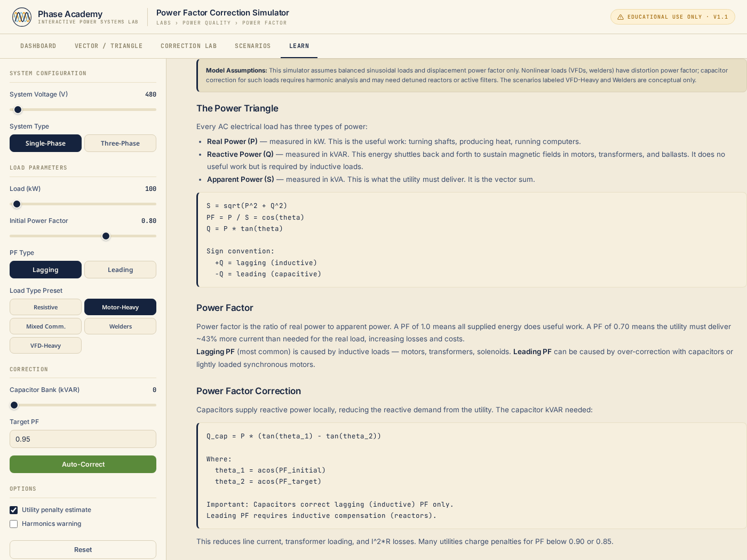Image resolution: width=747 pixels, height=560 pixels.
Task: Click the warning triangle icon in badge
Action: (x=621, y=17)
